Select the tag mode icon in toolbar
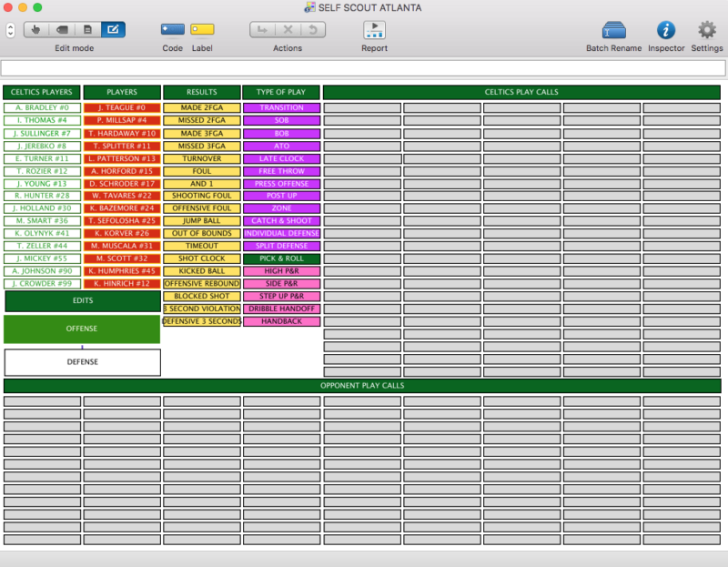This screenshot has height=567, width=728. (62, 30)
